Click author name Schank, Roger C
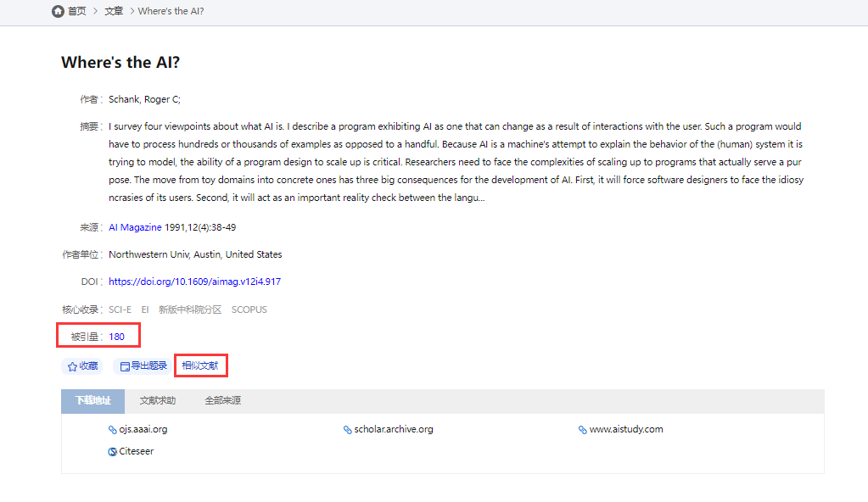Screen dimensions: 868x502 point(143,99)
